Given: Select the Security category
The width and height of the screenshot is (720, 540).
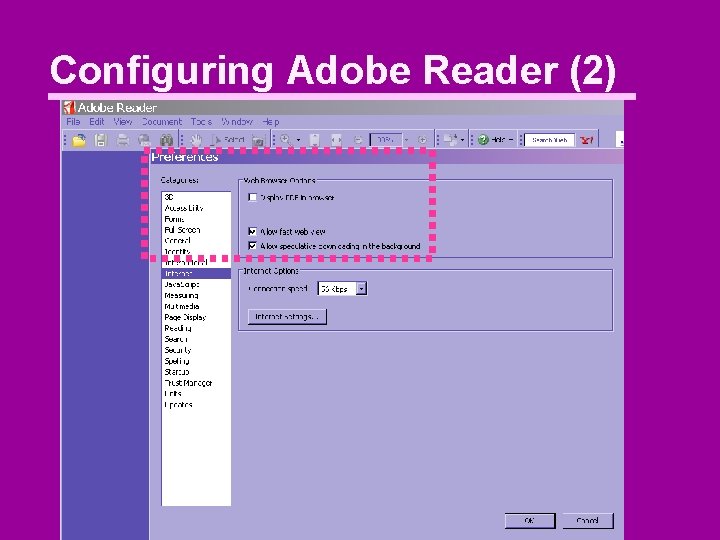Looking at the screenshot, I should (x=196, y=350).
